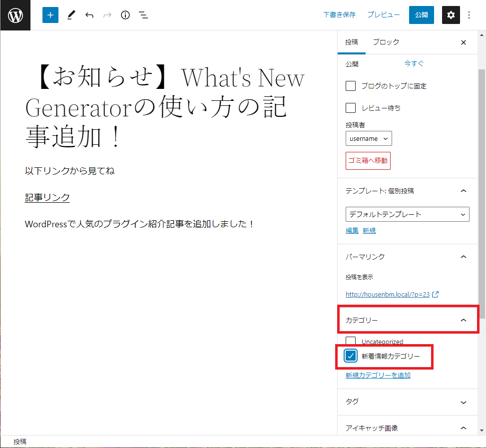
Task: Click the scrollbar down arrow
Action: [482, 431]
